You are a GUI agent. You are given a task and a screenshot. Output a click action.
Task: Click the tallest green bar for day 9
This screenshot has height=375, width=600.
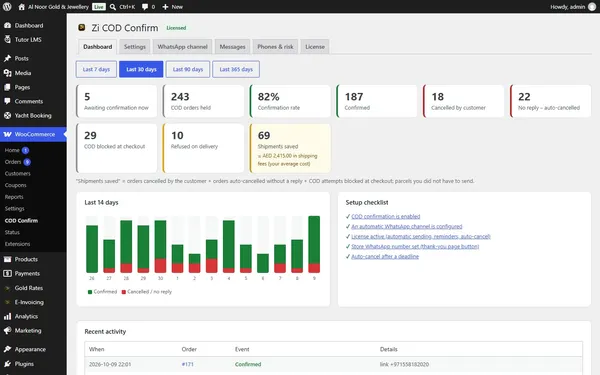314,240
